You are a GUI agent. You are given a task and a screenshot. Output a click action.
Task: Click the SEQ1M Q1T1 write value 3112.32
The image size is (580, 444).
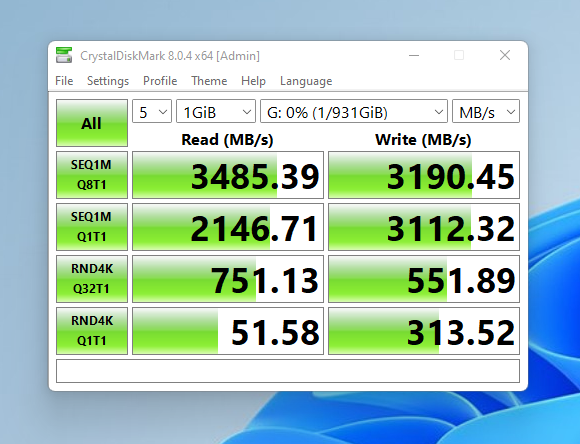[x=424, y=227]
